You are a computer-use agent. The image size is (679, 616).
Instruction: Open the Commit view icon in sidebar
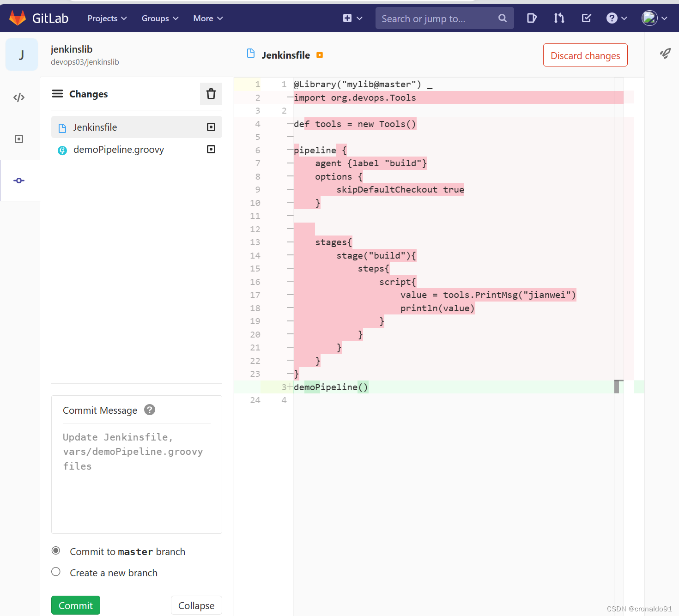[x=19, y=181]
